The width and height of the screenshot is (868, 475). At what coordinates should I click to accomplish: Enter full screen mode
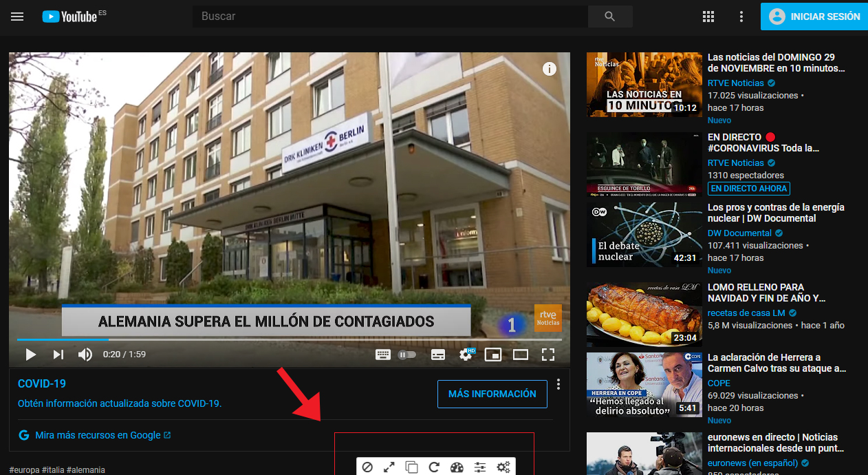click(548, 355)
